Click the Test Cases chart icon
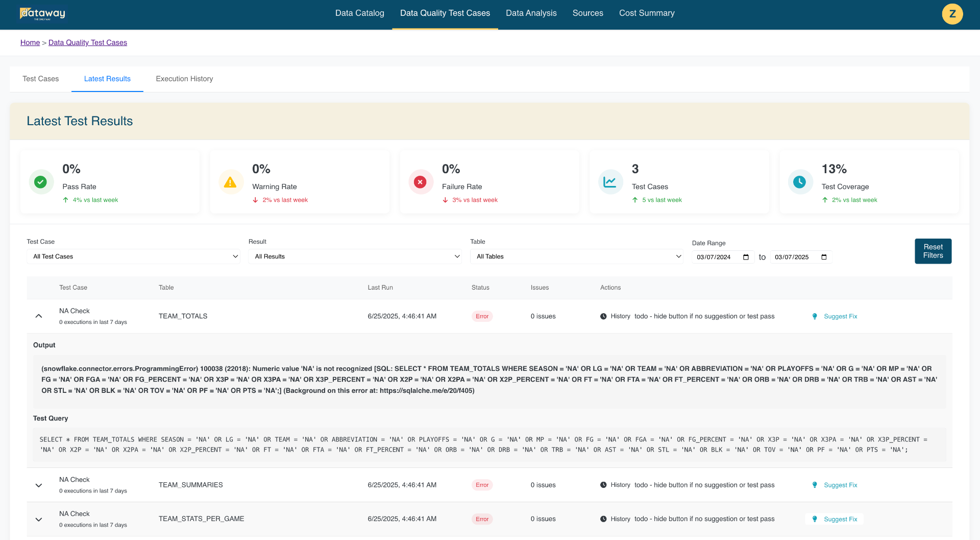This screenshot has height=540, width=980. tap(610, 182)
